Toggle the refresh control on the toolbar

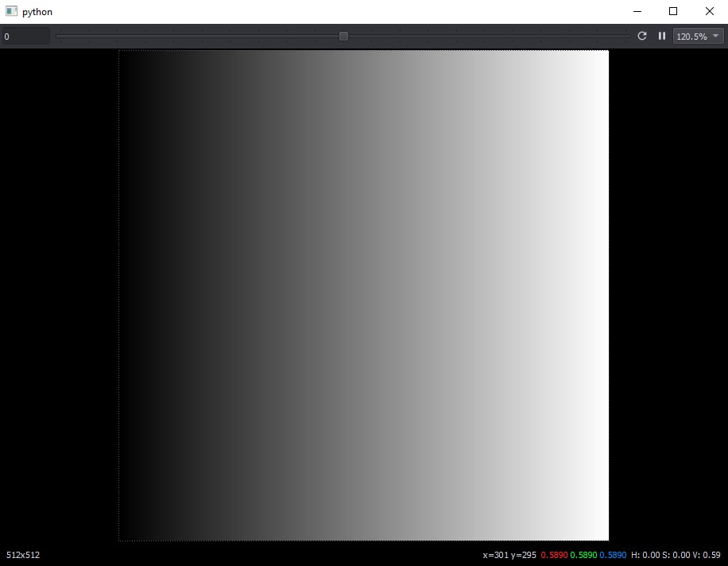pos(642,36)
